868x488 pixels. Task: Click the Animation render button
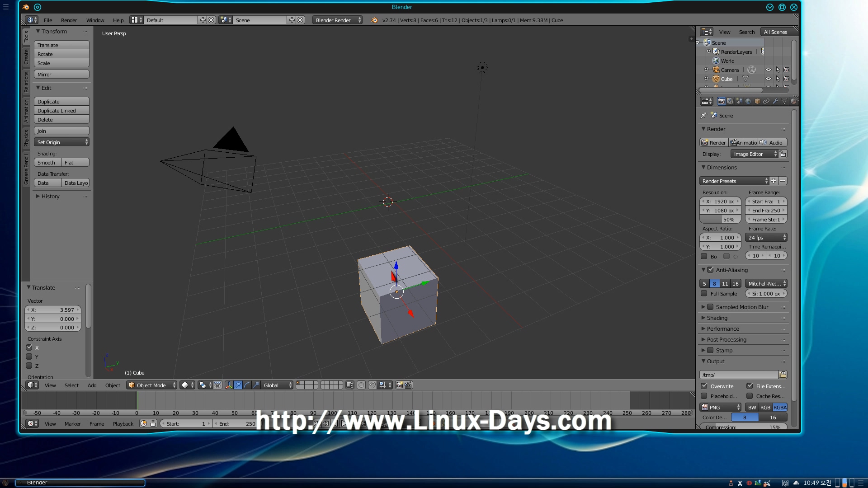click(743, 143)
